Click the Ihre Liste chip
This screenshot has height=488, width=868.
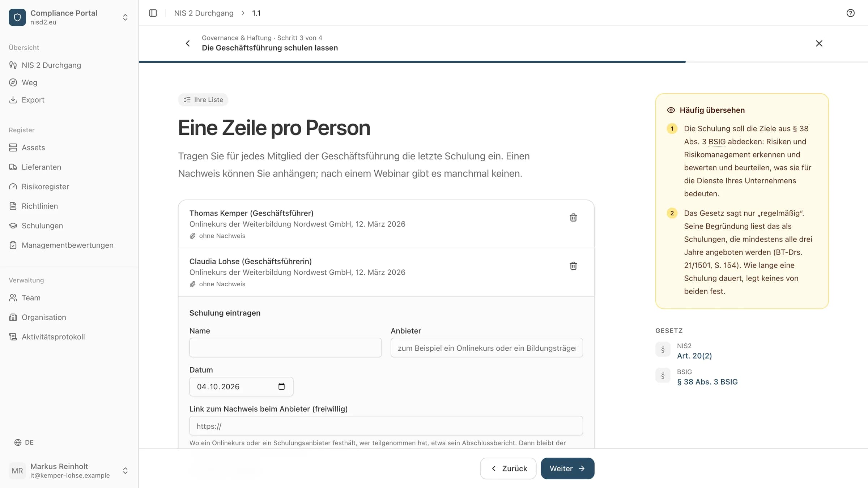[x=203, y=100]
